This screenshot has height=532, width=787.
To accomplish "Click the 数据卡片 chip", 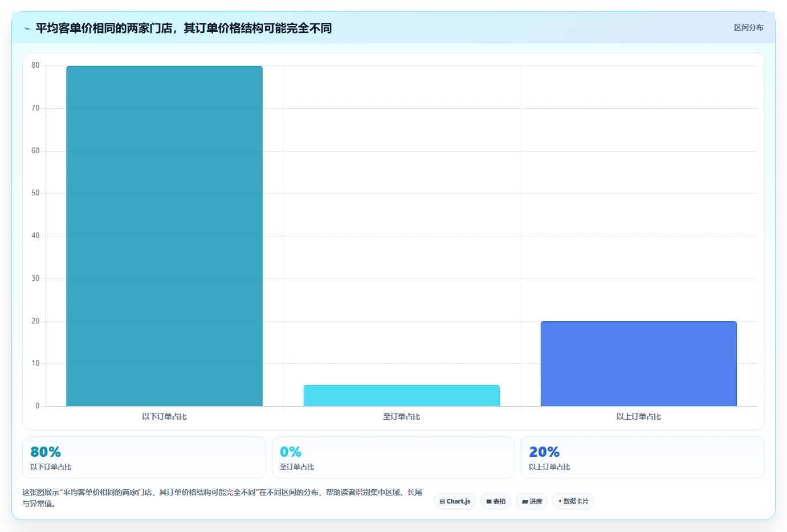I will (573, 501).
